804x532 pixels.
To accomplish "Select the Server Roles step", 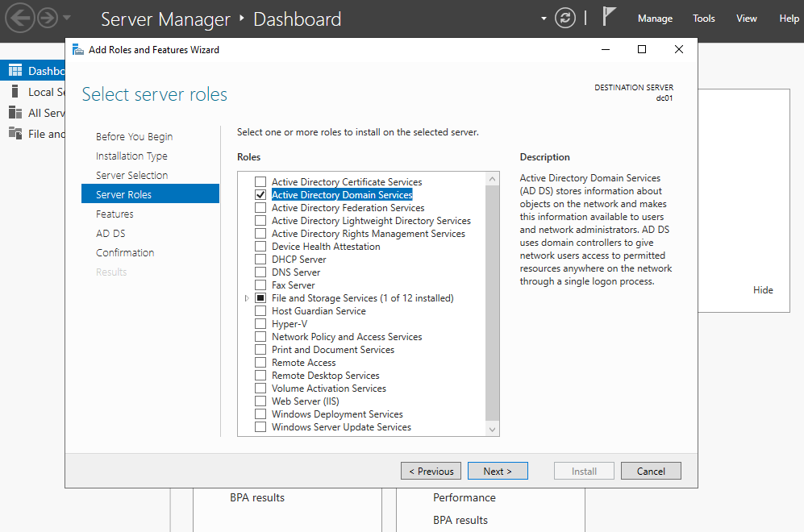I will (150, 194).
